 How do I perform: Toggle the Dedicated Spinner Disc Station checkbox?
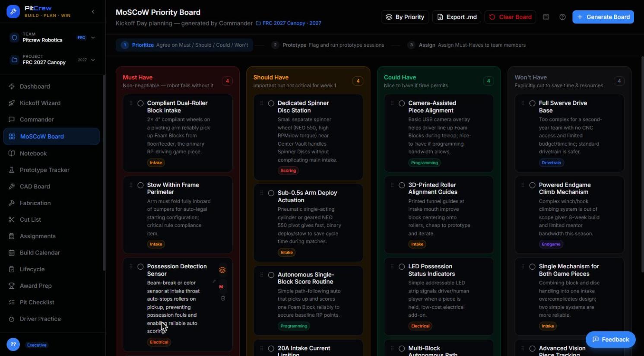271,103
